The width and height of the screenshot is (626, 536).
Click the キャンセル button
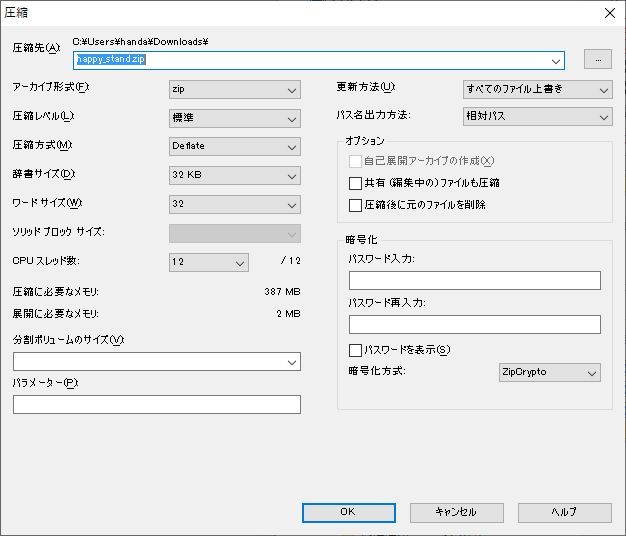click(x=456, y=512)
